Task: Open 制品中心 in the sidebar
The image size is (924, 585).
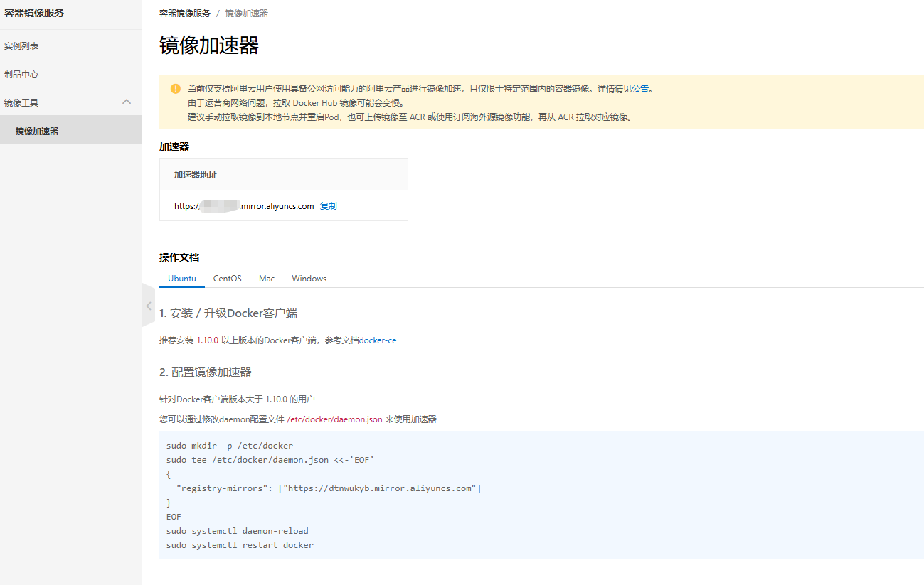Action: (x=21, y=74)
